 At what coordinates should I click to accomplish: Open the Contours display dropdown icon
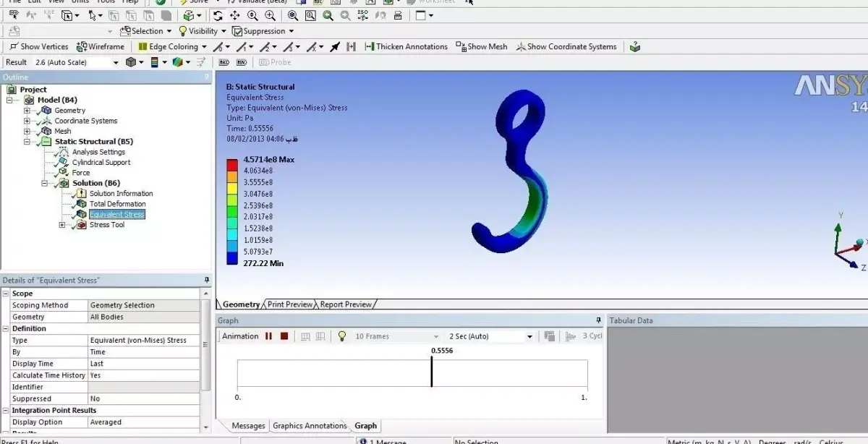(x=159, y=62)
